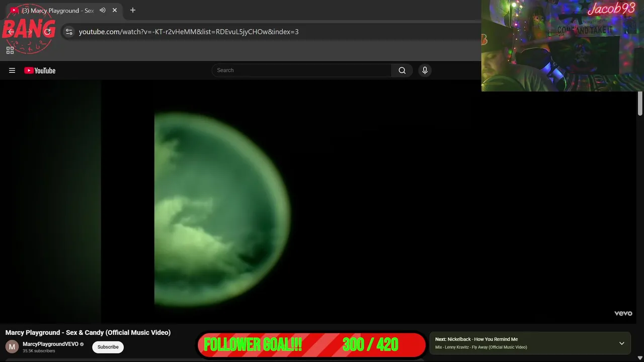
Task: Go to the YouTube home logo
Action: coord(40,70)
